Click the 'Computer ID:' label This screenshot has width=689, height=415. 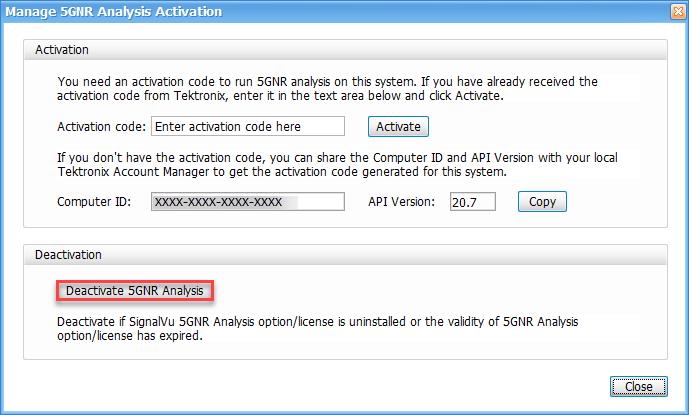[x=94, y=202]
